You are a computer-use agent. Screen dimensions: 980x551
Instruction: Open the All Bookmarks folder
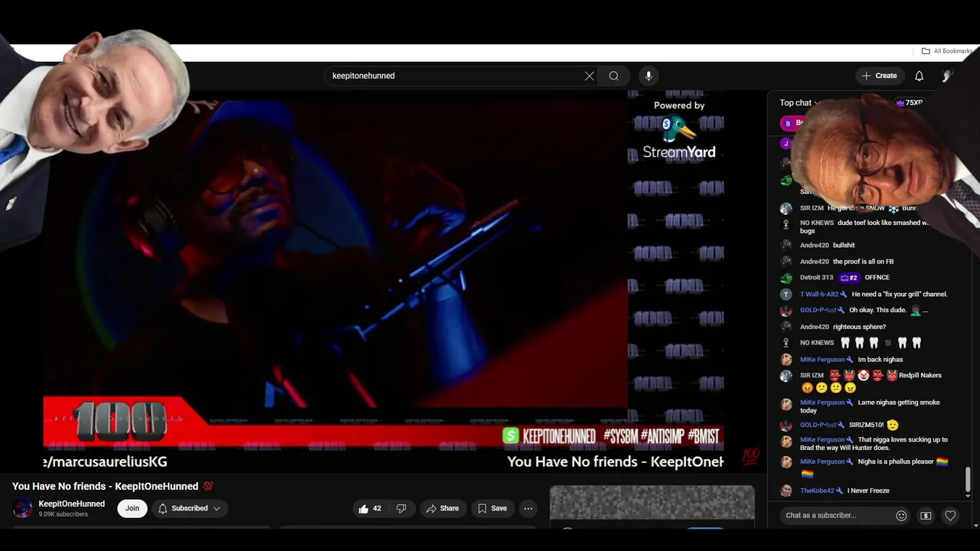[x=946, y=51]
